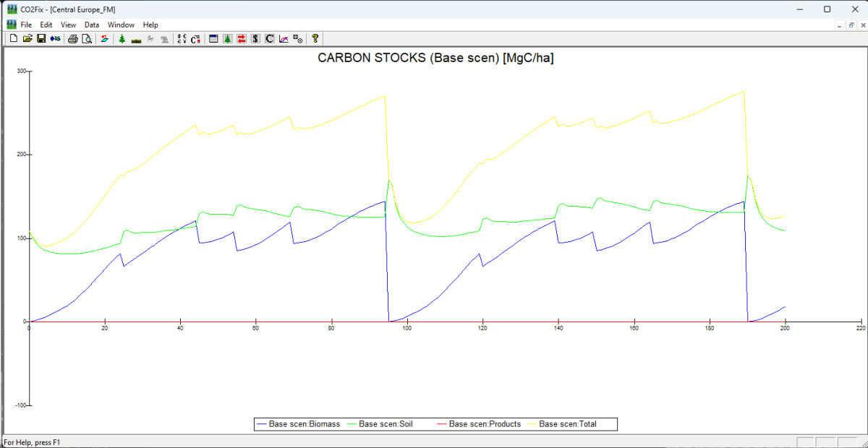
Task: Open the View menu
Action: point(68,25)
